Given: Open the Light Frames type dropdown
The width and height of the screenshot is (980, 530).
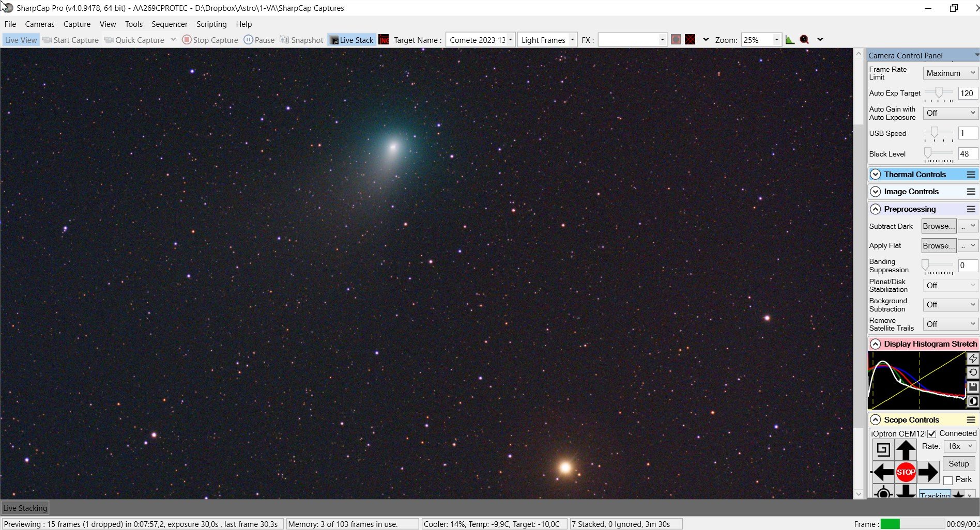Looking at the screenshot, I should click(572, 40).
